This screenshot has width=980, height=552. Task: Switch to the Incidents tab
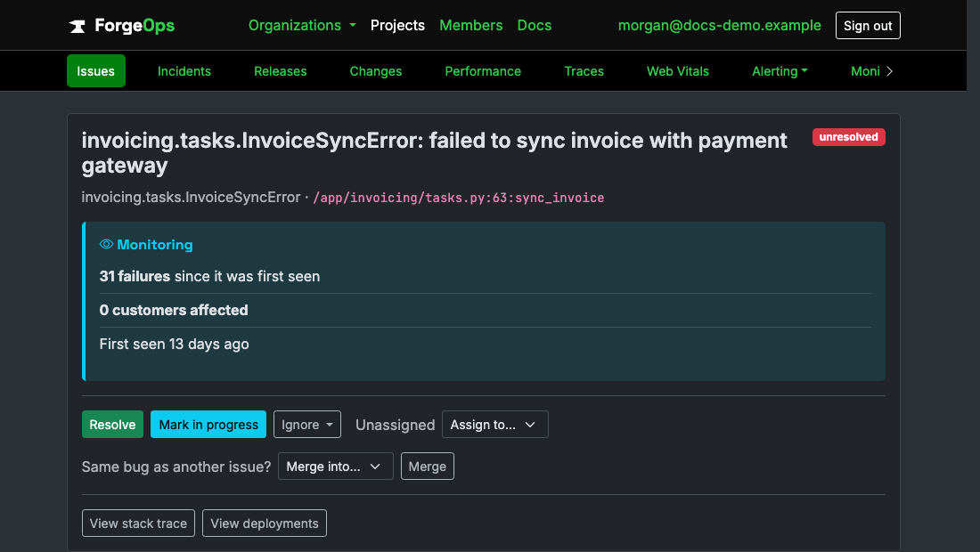coord(184,71)
